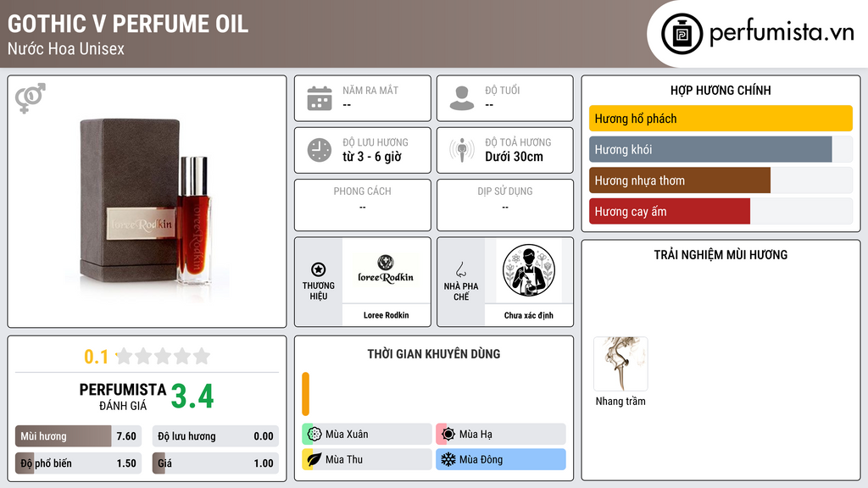Click the Nhang trầm incense thumbnail
868x488 pixels.
click(620, 364)
